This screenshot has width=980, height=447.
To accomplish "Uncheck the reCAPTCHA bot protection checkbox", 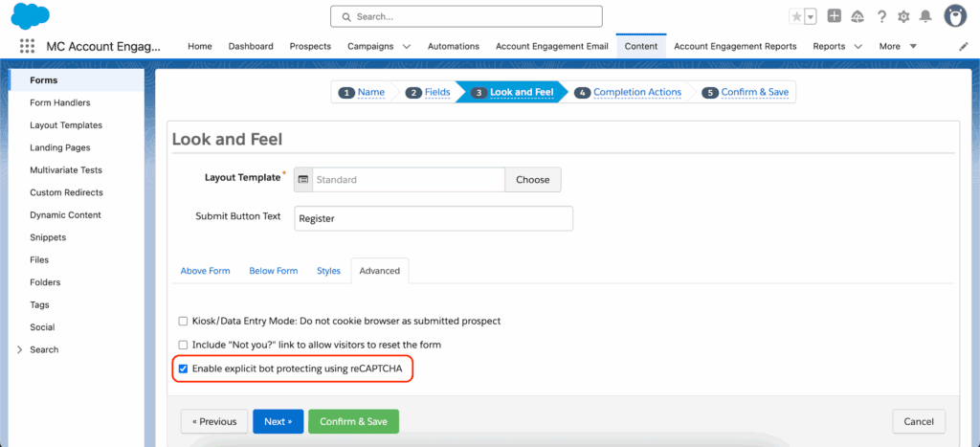I will click(183, 369).
